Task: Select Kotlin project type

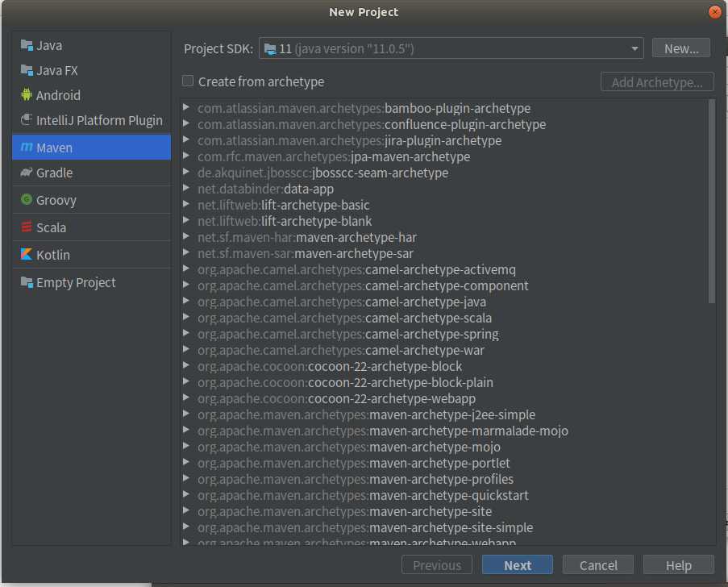Action: coord(91,255)
